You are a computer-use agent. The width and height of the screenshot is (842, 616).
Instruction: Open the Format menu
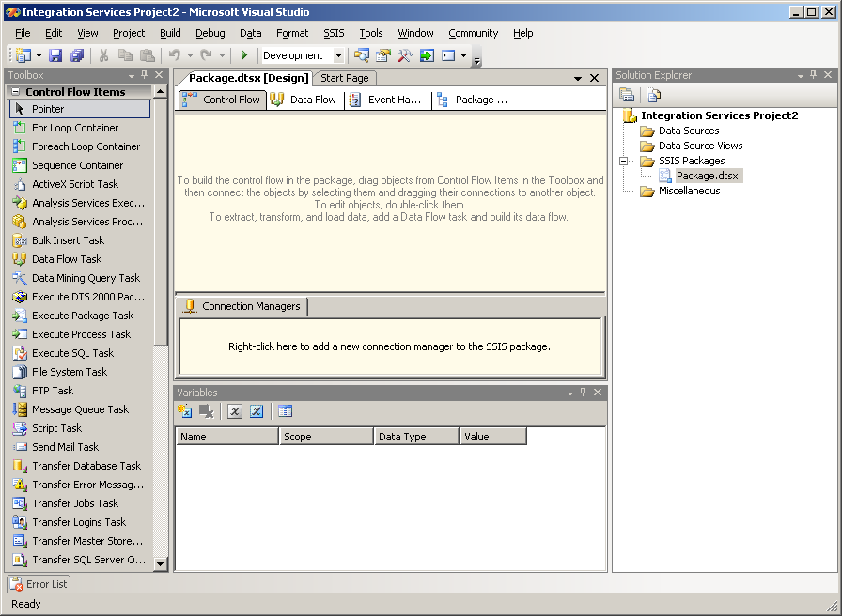tap(292, 33)
